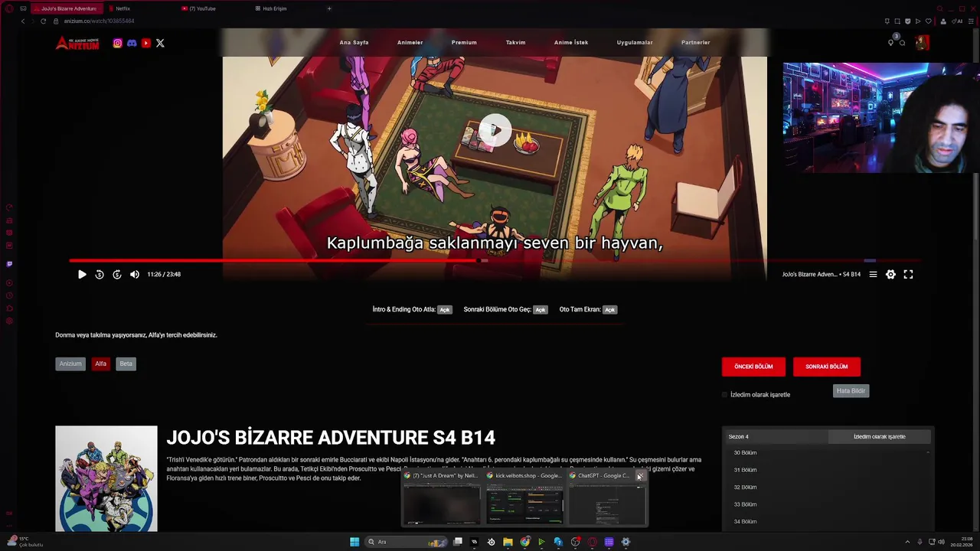
Task: Open the site search magnifier icon
Action: pyautogui.click(x=903, y=43)
